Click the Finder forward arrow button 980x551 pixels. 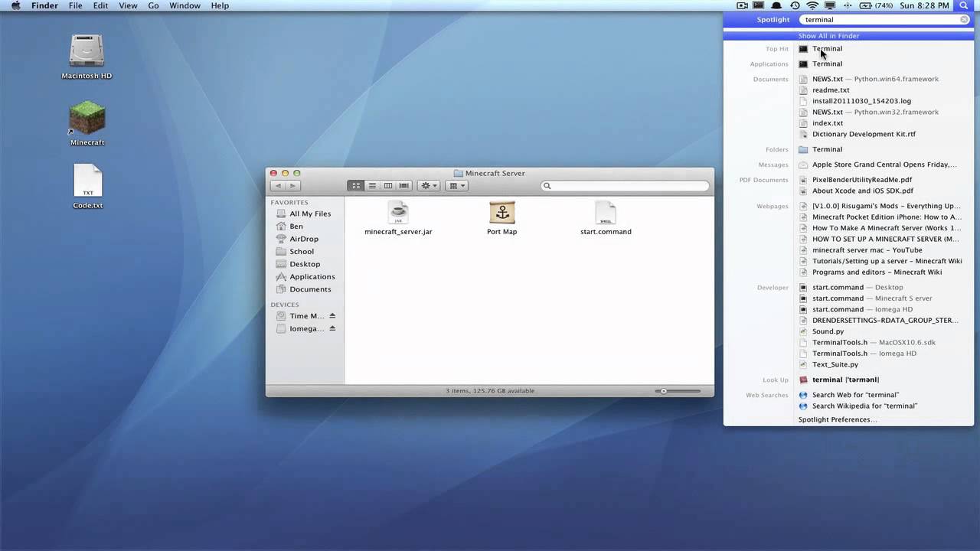click(x=292, y=186)
